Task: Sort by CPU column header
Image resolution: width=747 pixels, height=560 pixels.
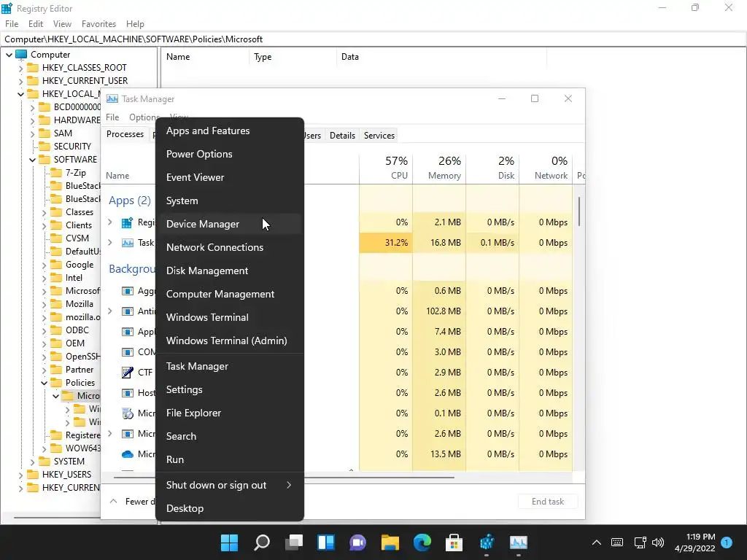Action: click(386, 168)
